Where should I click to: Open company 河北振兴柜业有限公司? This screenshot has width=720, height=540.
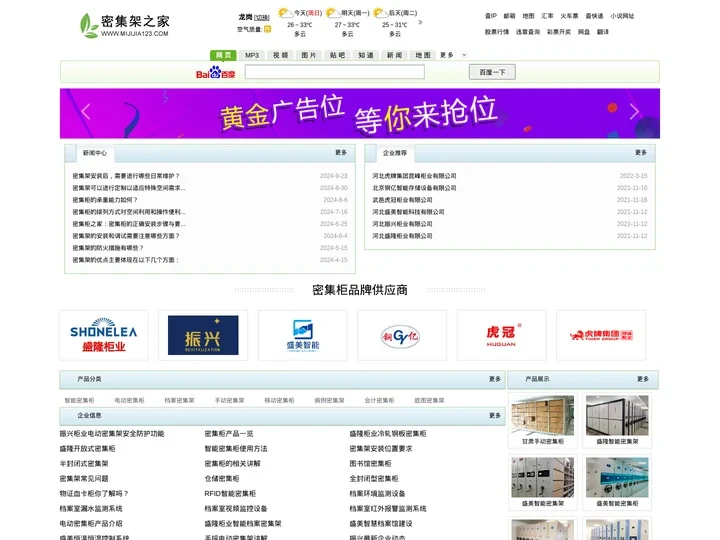402,224
